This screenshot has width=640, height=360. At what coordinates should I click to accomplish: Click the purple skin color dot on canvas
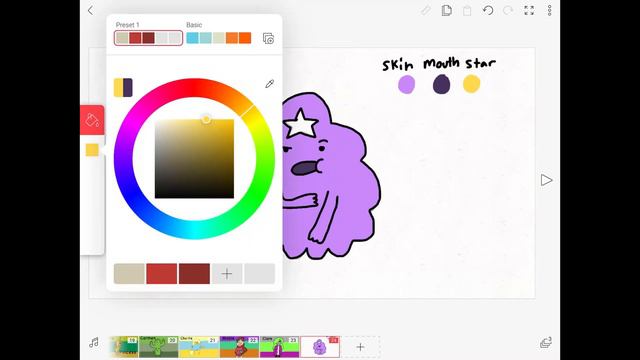pyautogui.click(x=407, y=84)
